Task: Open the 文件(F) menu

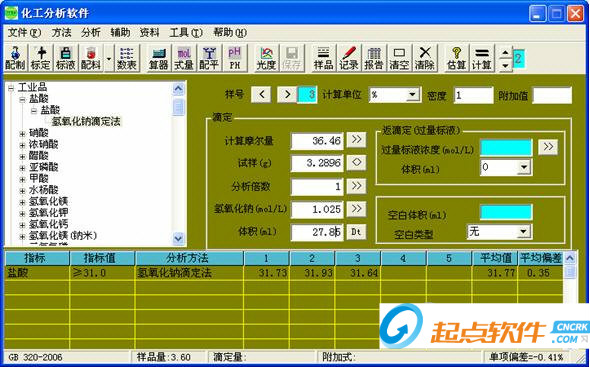Action: click(24, 33)
